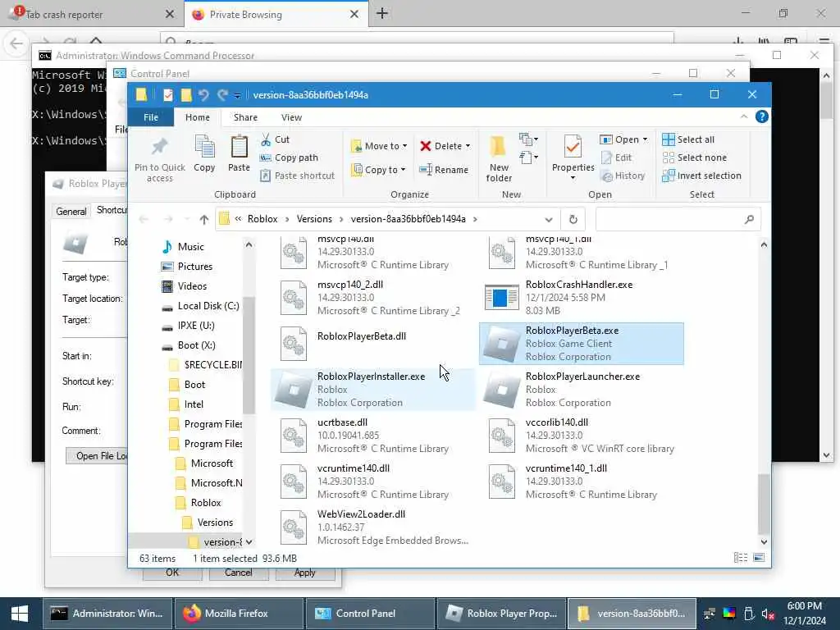Click Paste shortcut in ribbon

(x=298, y=176)
